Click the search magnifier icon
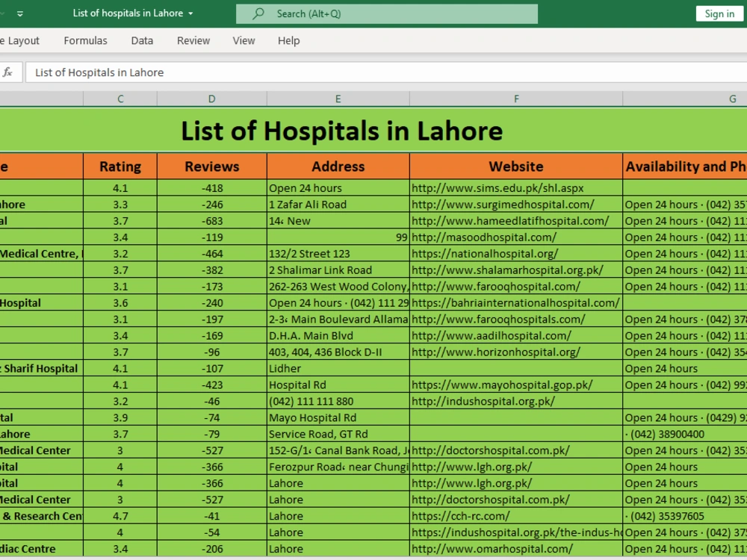Viewport: 747px width, 560px height. tap(258, 13)
